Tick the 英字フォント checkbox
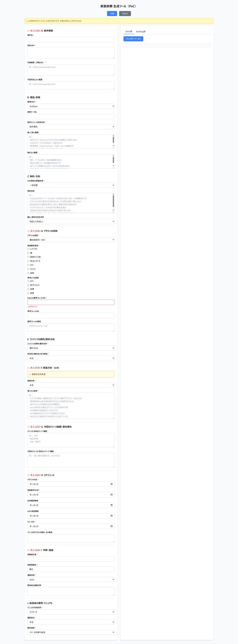Viewport: 238px width, 644px height. pyautogui.click(x=28, y=285)
